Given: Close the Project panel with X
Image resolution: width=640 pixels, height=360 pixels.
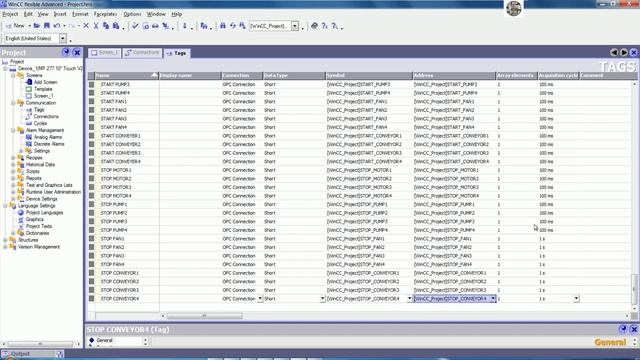Looking at the screenshot, I should tap(77, 52).
